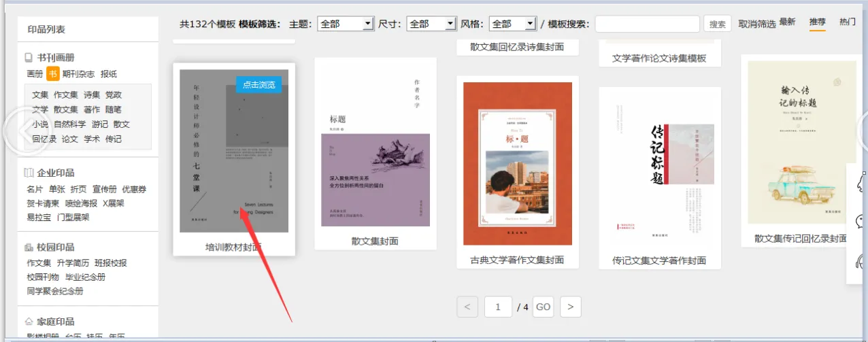
Task: Open 毕业纪念册 under 校园印品
Action: [86, 277]
